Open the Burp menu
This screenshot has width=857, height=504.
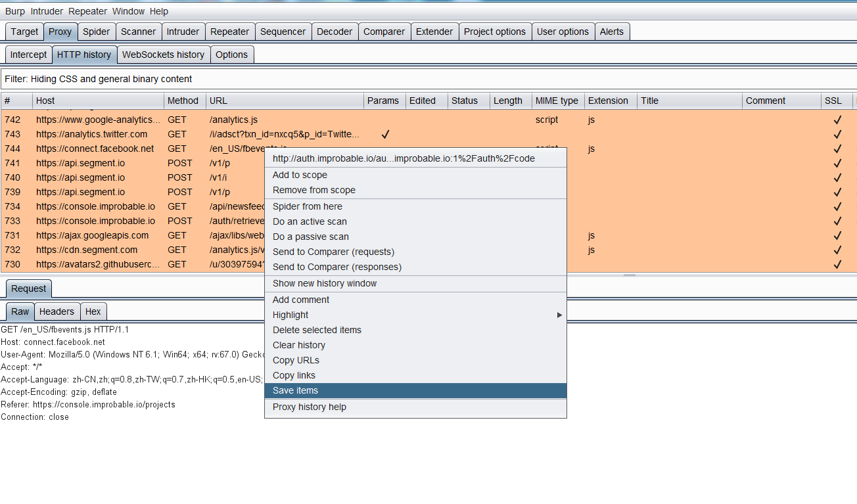[x=14, y=11]
